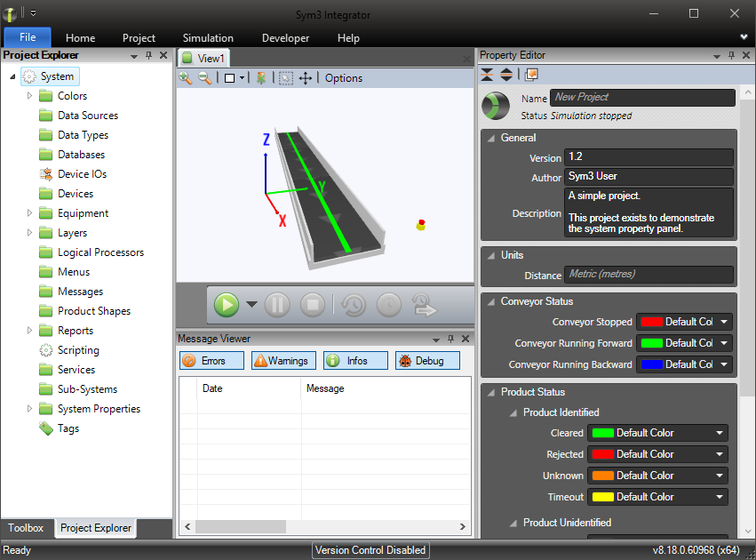Click the pause simulation button
The width and height of the screenshot is (756, 560).
coord(277,305)
